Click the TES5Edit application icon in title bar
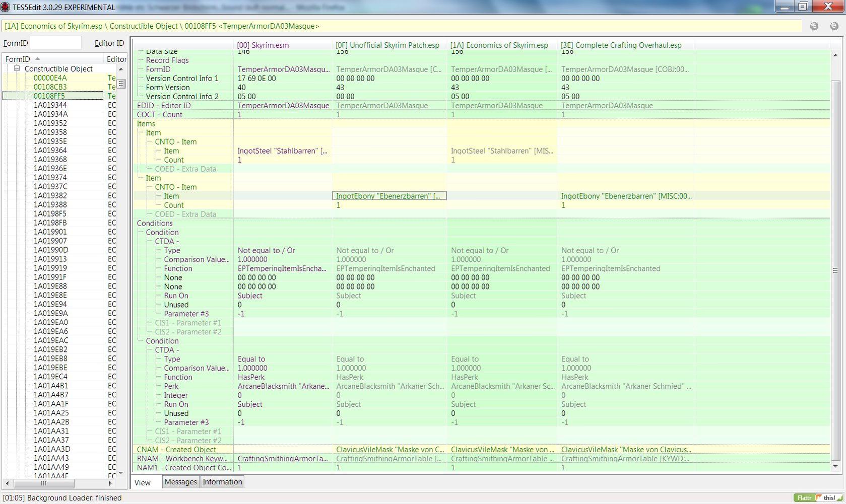 click(x=5, y=7)
